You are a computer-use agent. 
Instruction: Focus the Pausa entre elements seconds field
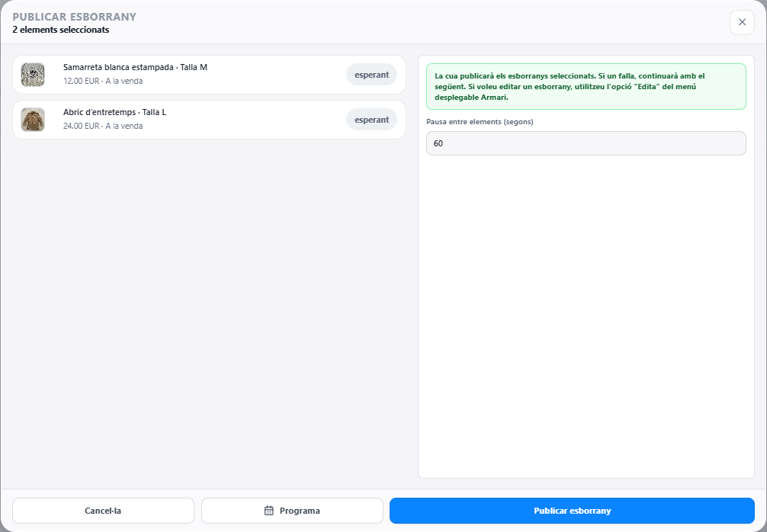(586, 143)
